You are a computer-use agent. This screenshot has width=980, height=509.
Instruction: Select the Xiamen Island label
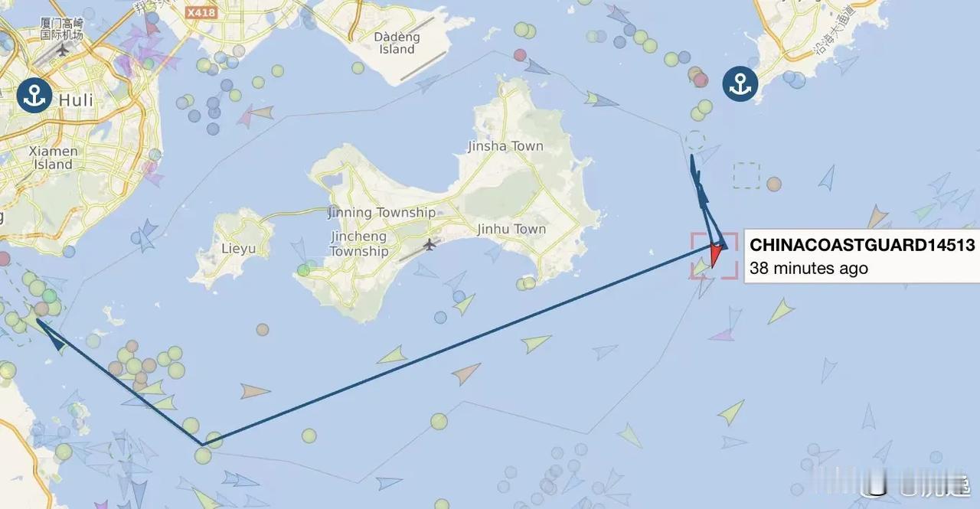click(54, 158)
